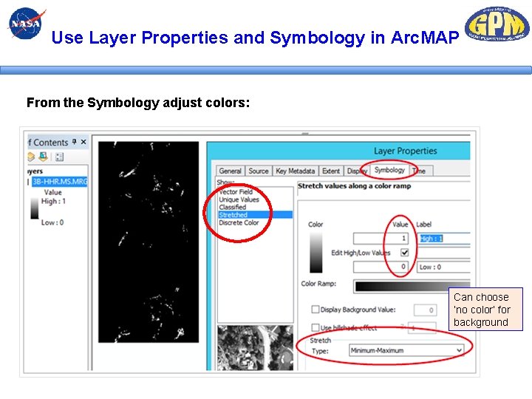The width and height of the screenshot is (532, 399).
Task: Click the Layer Properties title bar
Action: [338, 151]
